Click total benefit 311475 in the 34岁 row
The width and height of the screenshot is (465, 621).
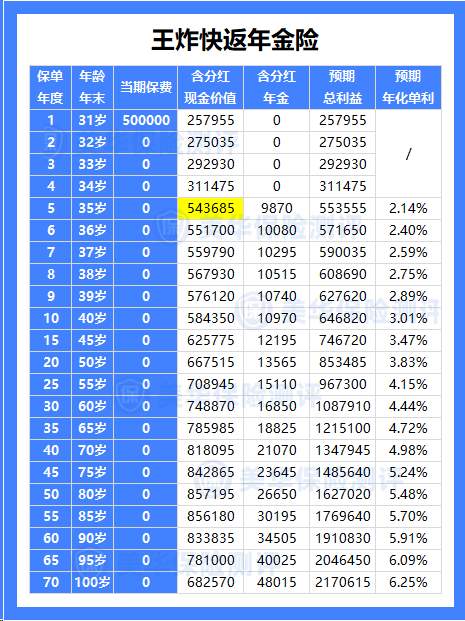pos(342,186)
